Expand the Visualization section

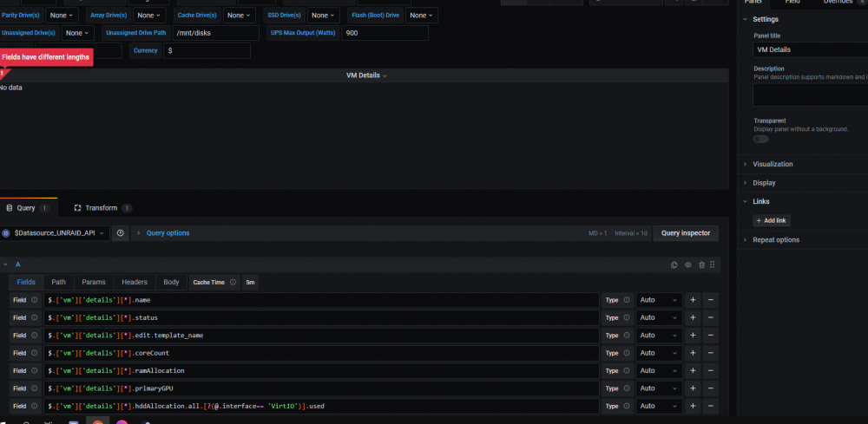point(772,164)
